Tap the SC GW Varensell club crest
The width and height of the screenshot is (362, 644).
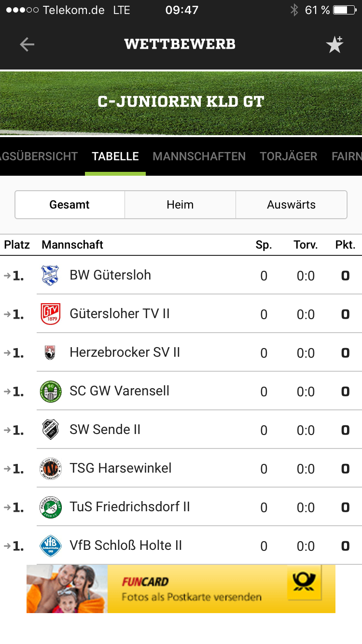pyautogui.click(x=50, y=391)
